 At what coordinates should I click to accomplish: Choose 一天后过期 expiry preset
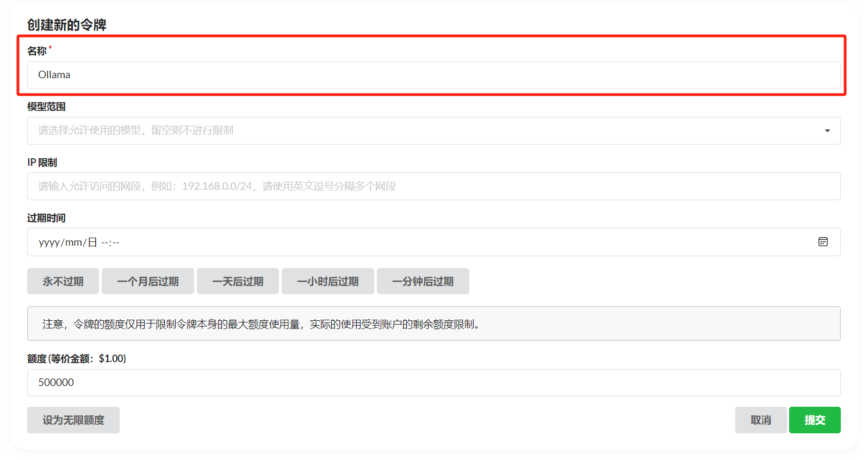click(x=238, y=281)
